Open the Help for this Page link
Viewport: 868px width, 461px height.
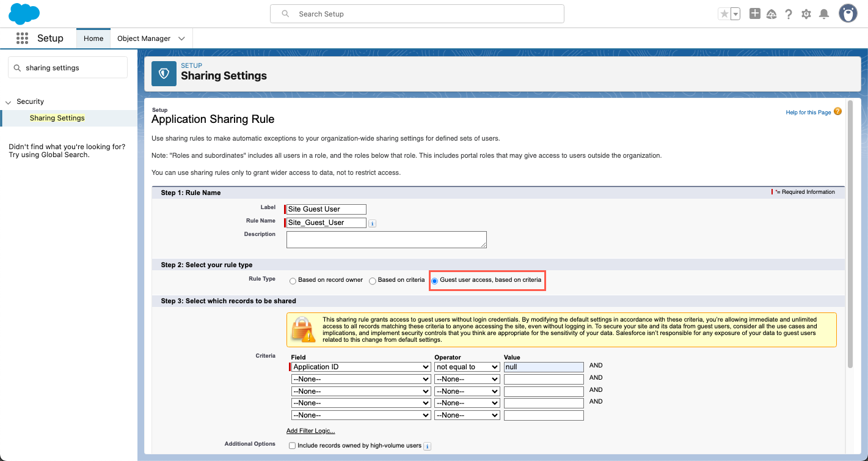(x=808, y=112)
